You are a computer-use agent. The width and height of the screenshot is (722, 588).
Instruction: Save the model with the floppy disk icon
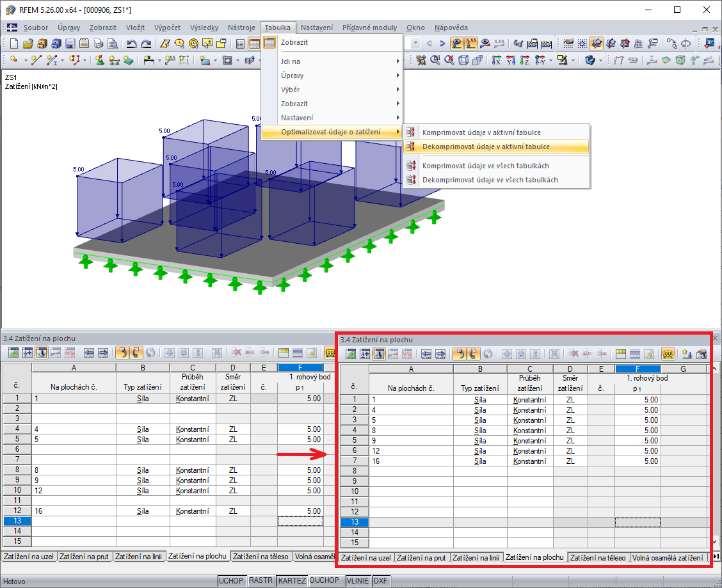pos(70,44)
